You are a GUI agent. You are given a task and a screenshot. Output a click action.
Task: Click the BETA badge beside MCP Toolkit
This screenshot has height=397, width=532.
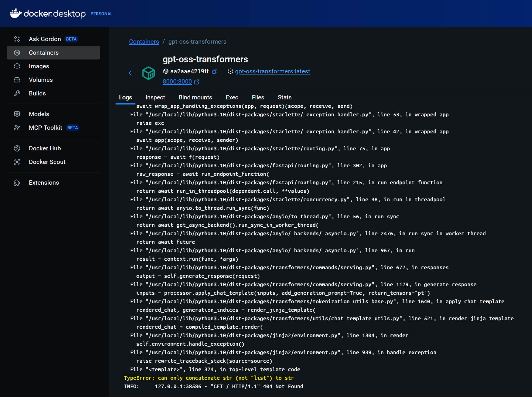point(73,128)
